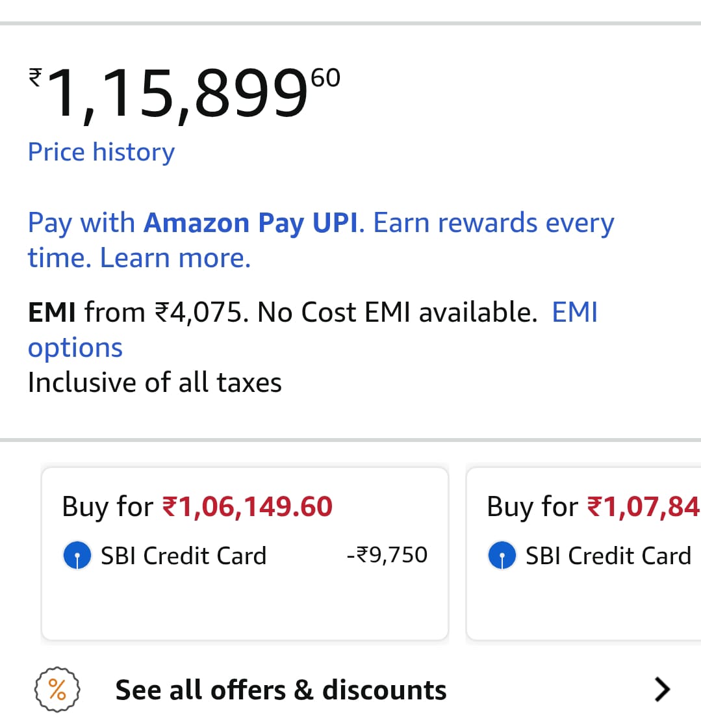Click SBI logo in the ₹1,06,149.60 offer card

[x=77, y=556]
